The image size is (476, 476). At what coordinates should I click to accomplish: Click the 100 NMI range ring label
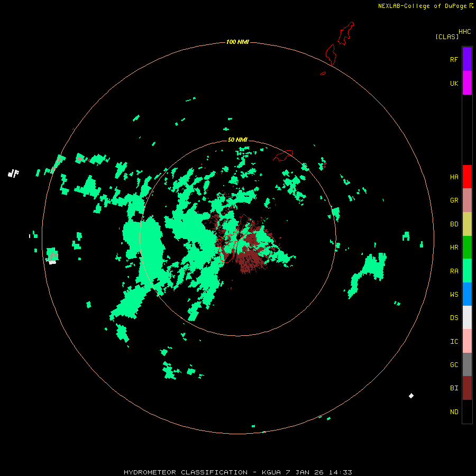coord(237,42)
